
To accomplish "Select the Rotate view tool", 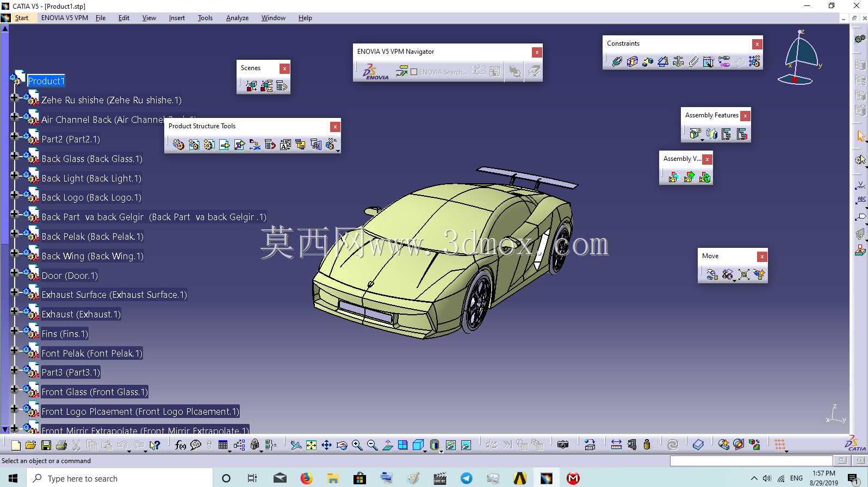I will click(342, 445).
